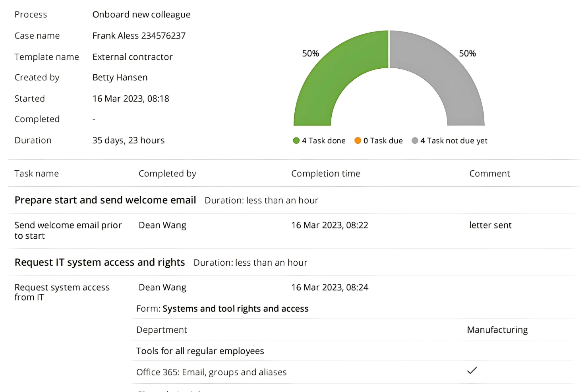Click the case name "Frank Aless 234576237"
Viewport: 588px width, 392px height.
139,35
